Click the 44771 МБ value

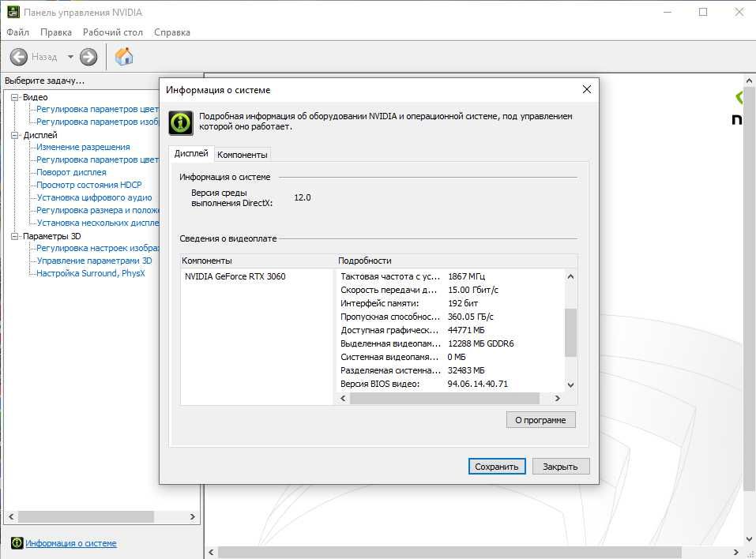466,331
